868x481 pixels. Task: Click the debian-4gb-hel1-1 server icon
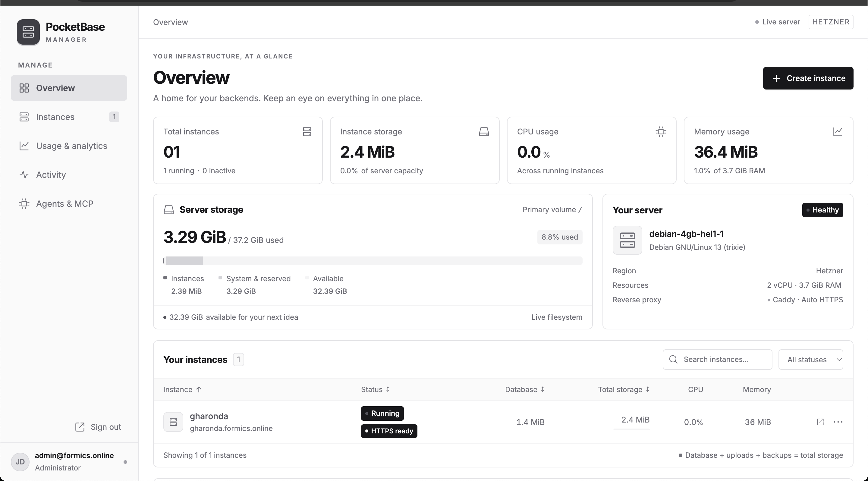(x=627, y=240)
